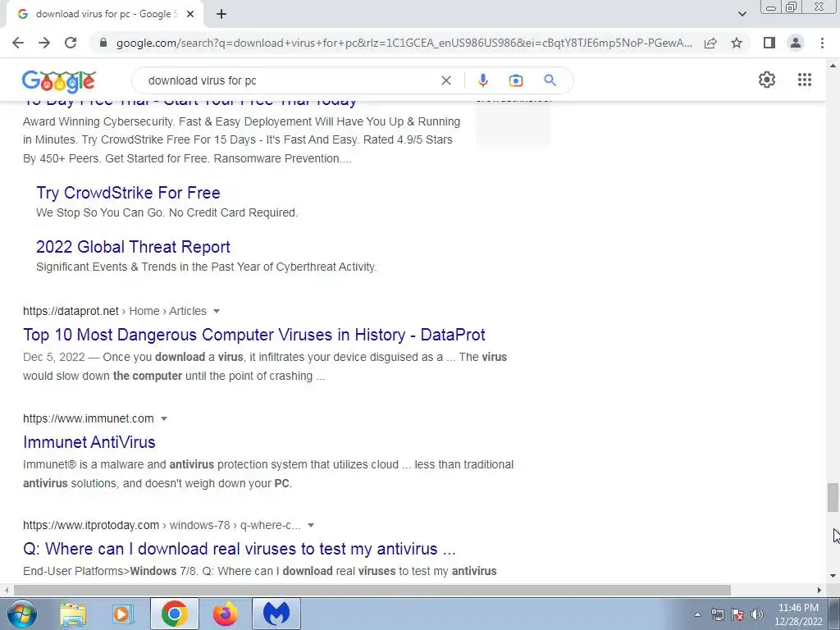Click the vertical scrollbar thumb
Image resolution: width=840 pixels, height=630 pixels.
[x=833, y=498]
